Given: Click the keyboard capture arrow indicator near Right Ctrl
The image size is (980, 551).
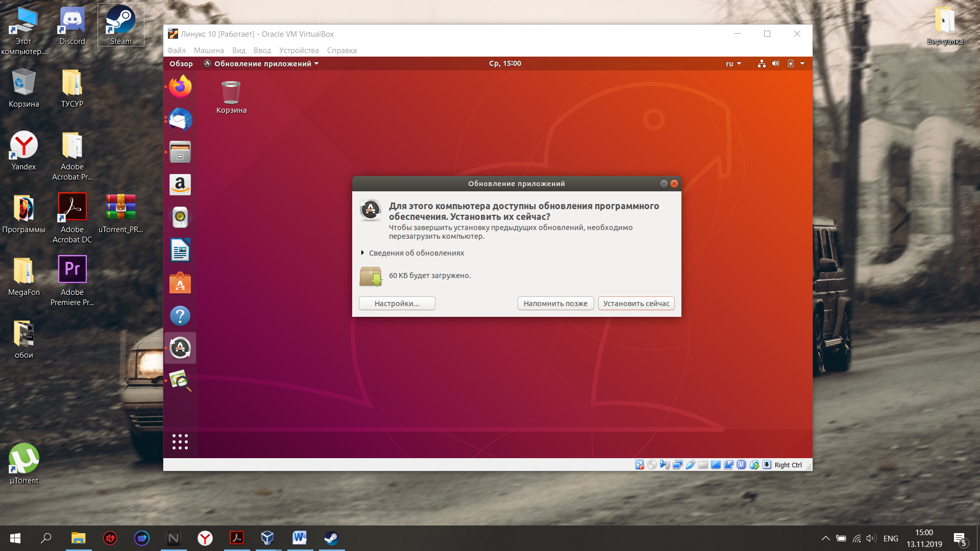Looking at the screenshot, I should [x=767, y=465].
